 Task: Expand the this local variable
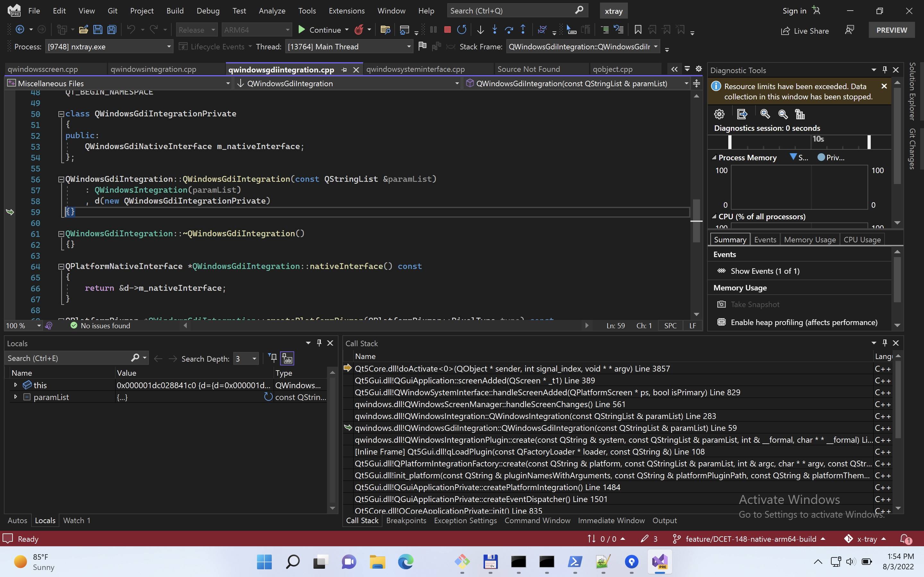15,385
